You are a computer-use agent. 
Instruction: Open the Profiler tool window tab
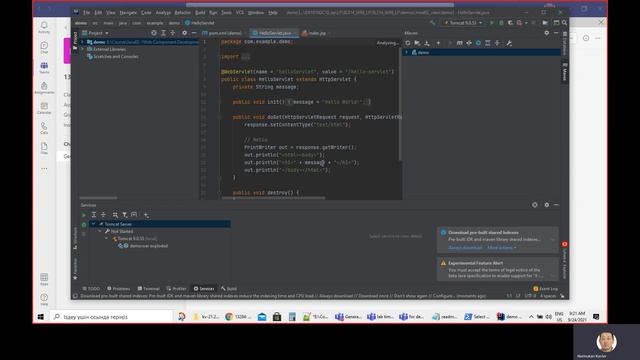click(176, 289)
